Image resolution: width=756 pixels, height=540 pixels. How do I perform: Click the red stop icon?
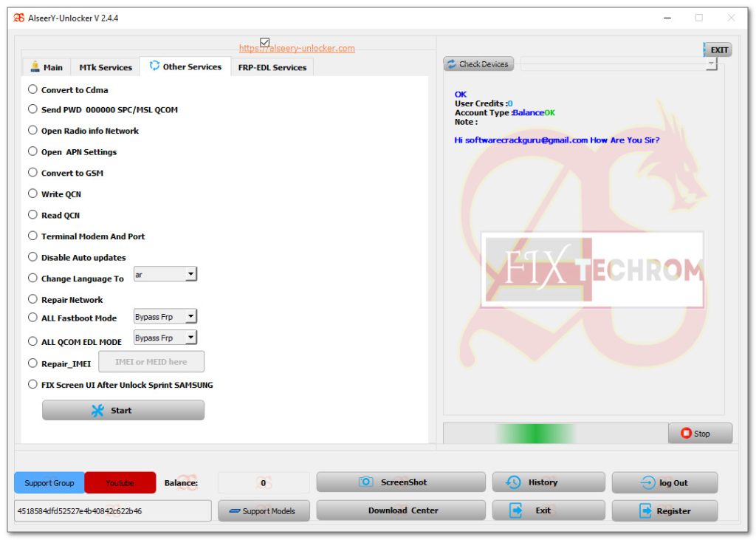(686, 433)
